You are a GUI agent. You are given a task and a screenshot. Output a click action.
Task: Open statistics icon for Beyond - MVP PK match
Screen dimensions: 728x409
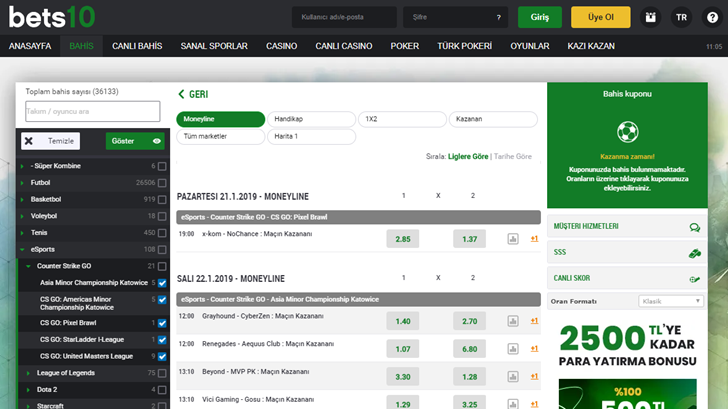513,377
